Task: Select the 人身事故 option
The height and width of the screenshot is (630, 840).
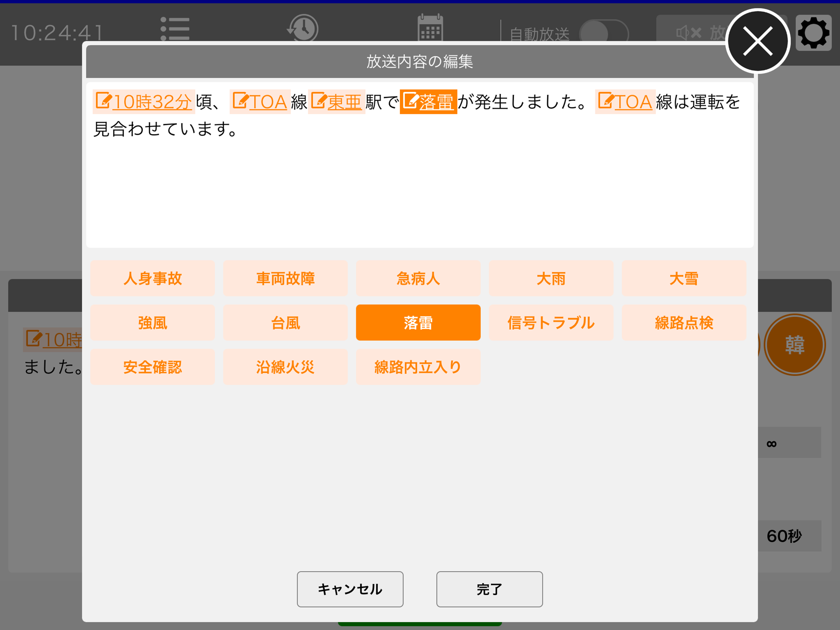Action: [x=153, y=278]
